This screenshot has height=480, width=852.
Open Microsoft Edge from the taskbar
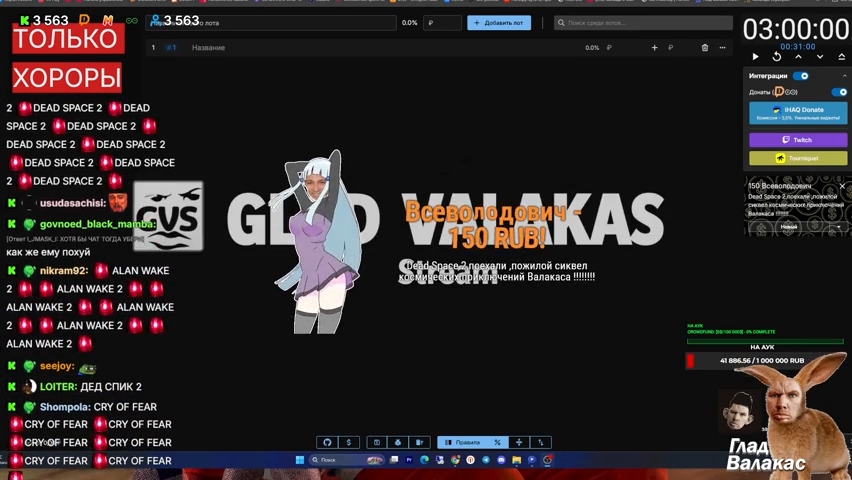[x=424, y=460]
